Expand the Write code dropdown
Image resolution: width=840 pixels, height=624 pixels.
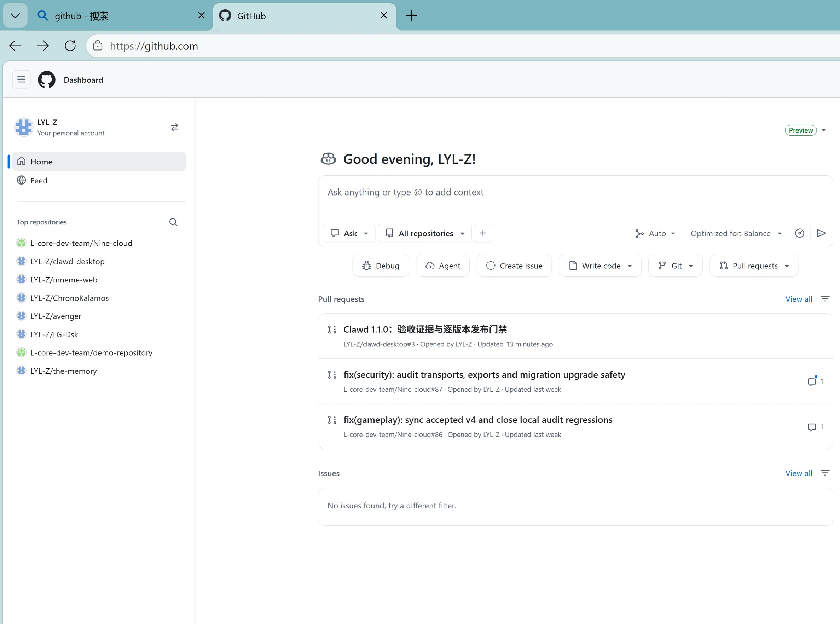[x=600, y=266]
